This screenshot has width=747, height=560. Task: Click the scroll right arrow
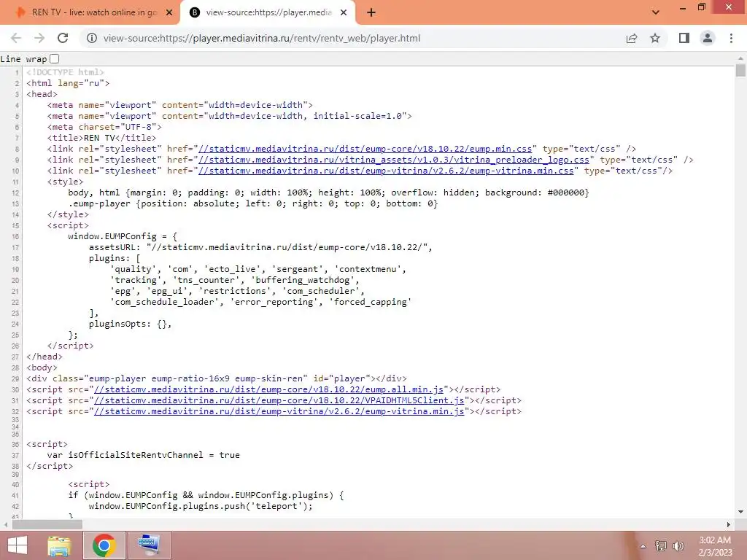coord(729,525)
